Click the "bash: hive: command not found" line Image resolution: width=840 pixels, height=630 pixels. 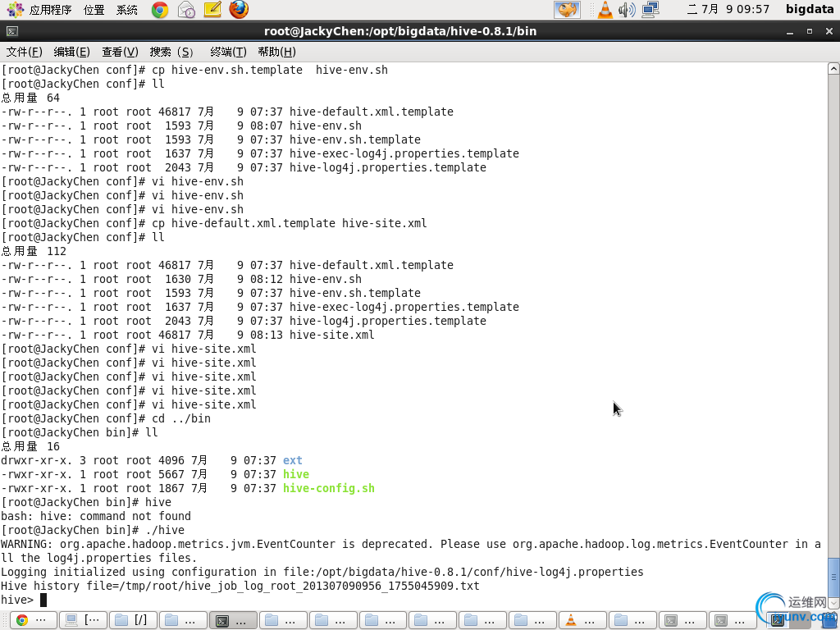tap(96, 517)
